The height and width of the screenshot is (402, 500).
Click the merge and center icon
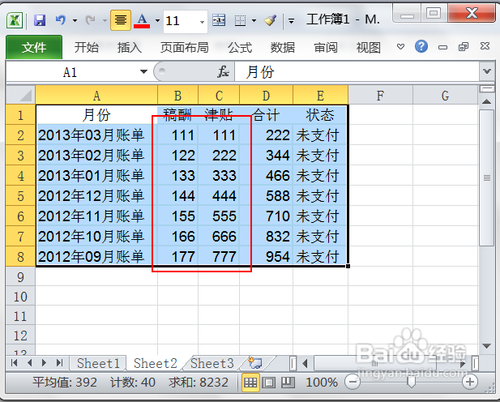(x=219, y=20)
